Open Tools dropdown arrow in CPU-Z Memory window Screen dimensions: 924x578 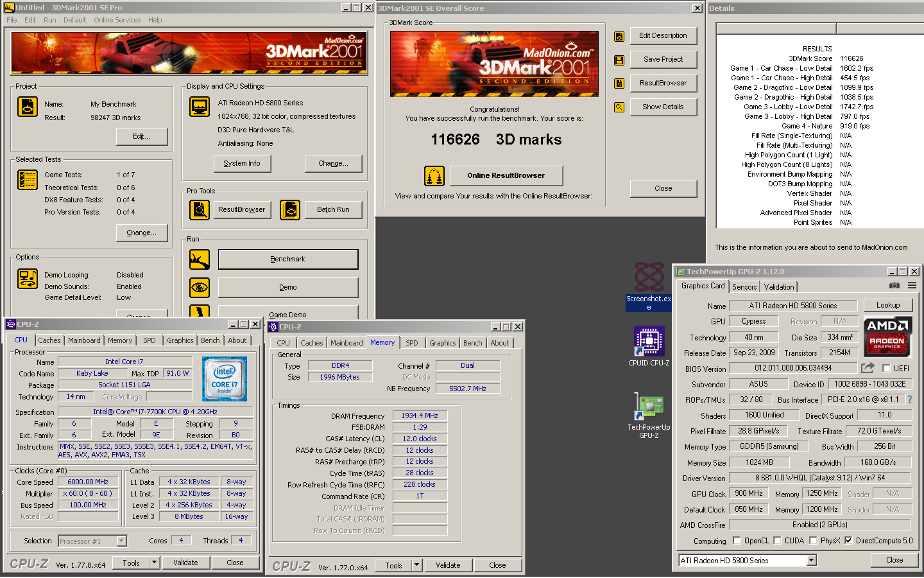pos(416,565)
